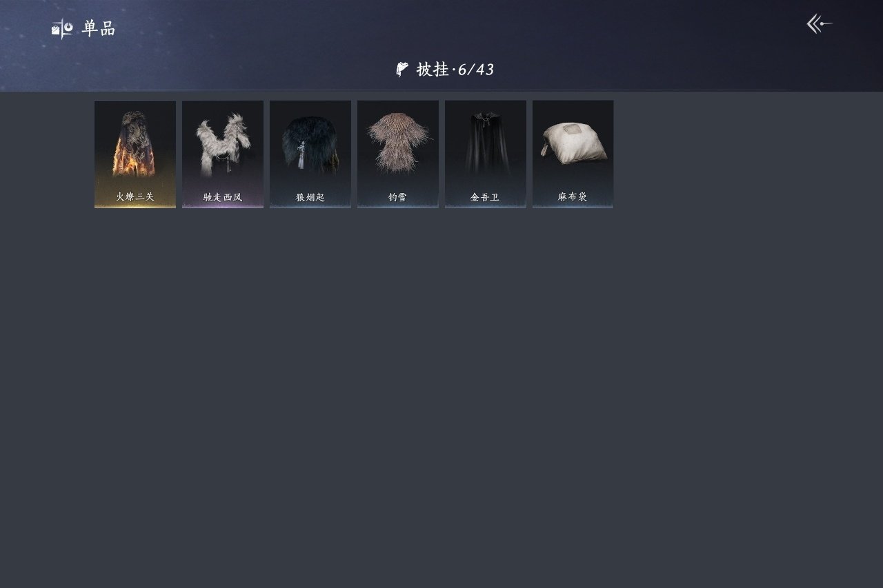Image resolution: width=883 pixels, height=588 pixels.
Task: Click the 麻布袋 name label
Action: [x=573, y=197]
